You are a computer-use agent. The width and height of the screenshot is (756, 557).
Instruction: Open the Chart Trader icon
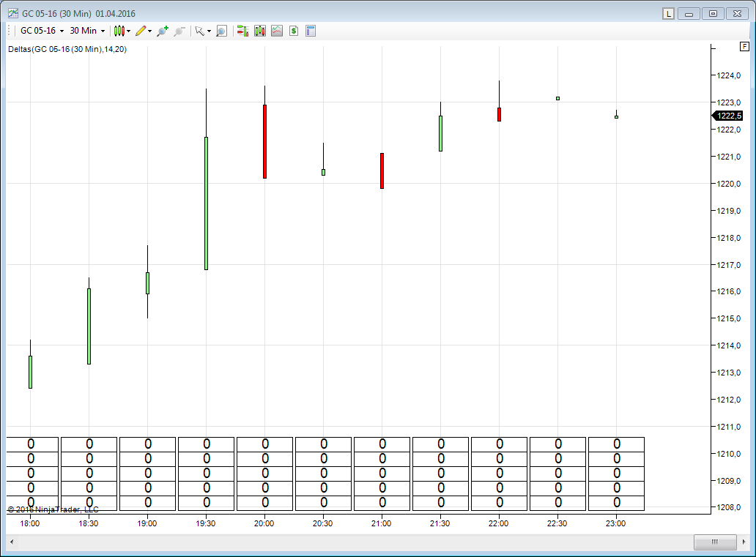(243, 31)
